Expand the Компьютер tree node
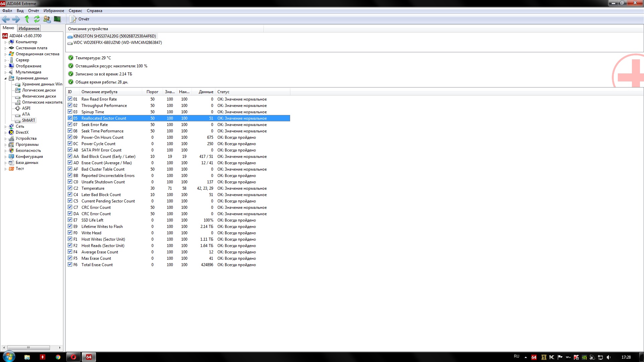This screenshot has height=362, width=644. pyautogui.click(x=5, y=42)
